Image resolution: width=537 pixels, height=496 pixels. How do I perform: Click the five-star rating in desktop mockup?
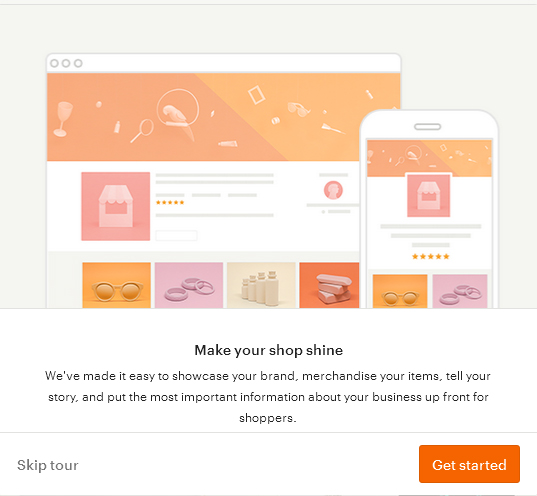pyautogui.click(x=170, y=202)
